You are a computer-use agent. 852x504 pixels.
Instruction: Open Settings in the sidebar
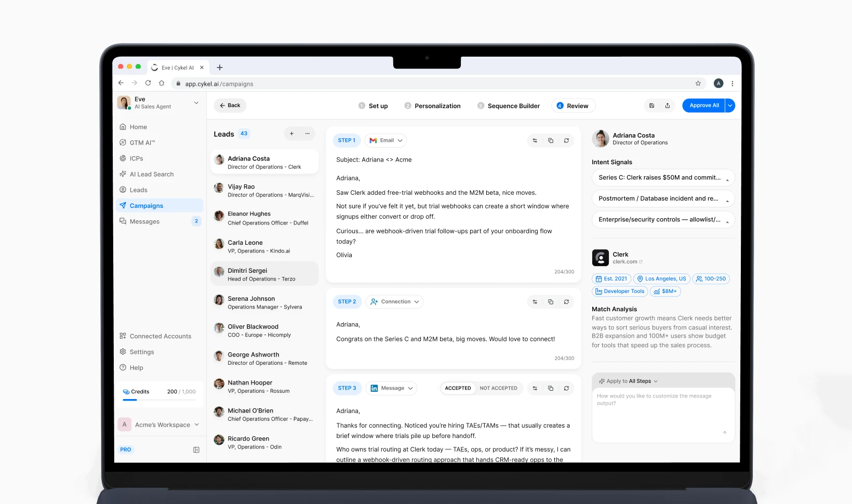(x=159, y=352)
